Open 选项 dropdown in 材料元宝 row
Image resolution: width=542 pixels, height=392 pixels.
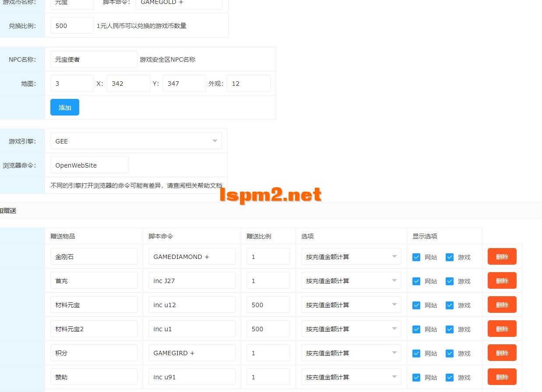[351, 304]
